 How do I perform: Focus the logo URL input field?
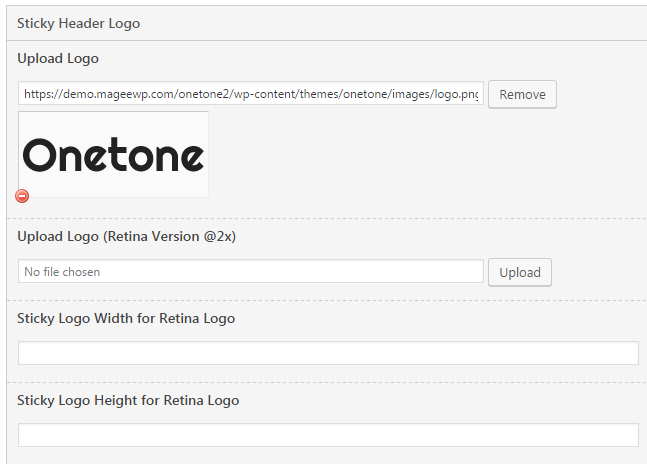[x=251, y=94]
